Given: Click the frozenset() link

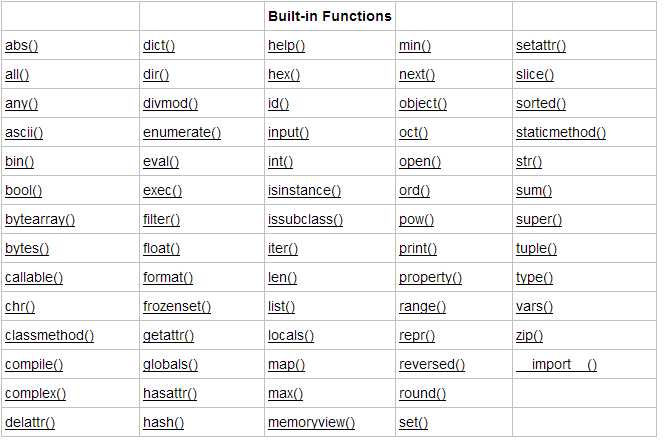Looking at the screenshot, I should [177, 306].
